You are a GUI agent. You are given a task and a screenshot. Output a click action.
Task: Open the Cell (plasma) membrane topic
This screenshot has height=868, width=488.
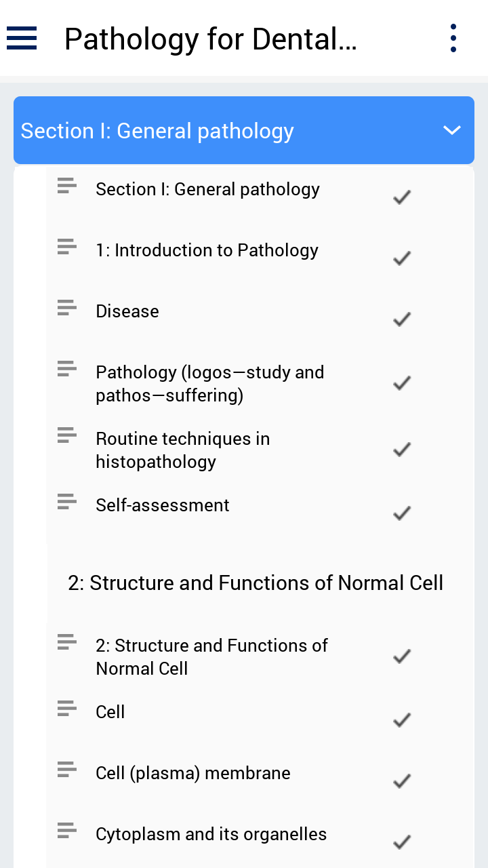tap(193, 773)
